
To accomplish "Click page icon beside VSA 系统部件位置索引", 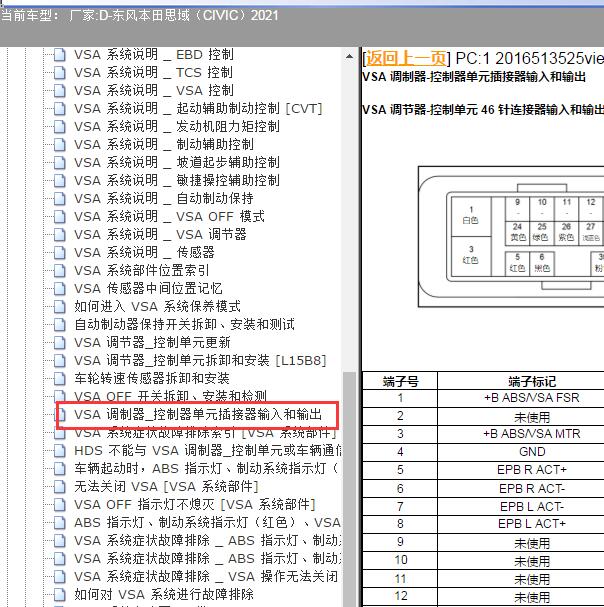I will coord(59,271).
